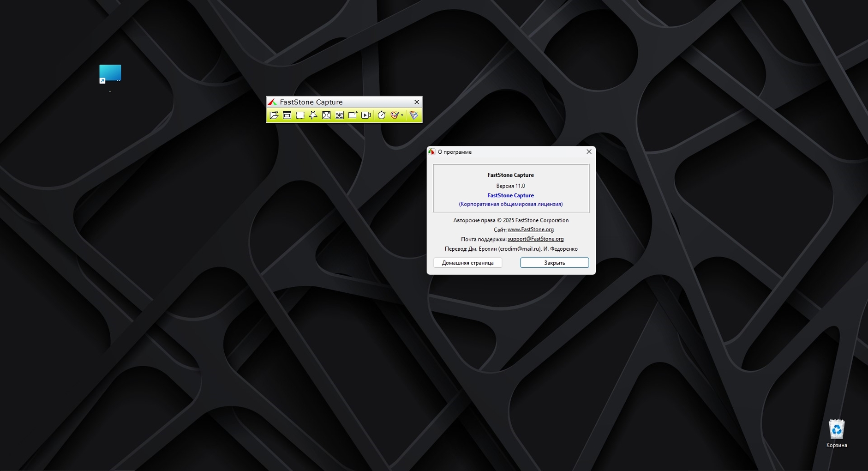868x471 pixels.
Task: Click the Авторские права © 2025 line
Action: click(x=511, y=221)
